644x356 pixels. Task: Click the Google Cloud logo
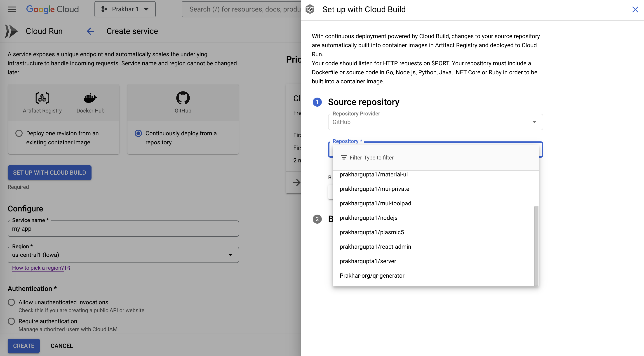52,9
